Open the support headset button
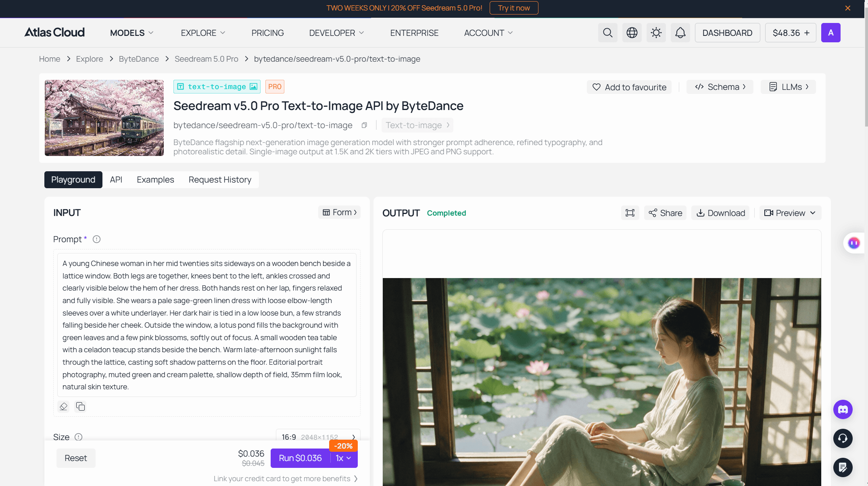Viewport: 868px width, 486px height. click(x=843, y=438)
